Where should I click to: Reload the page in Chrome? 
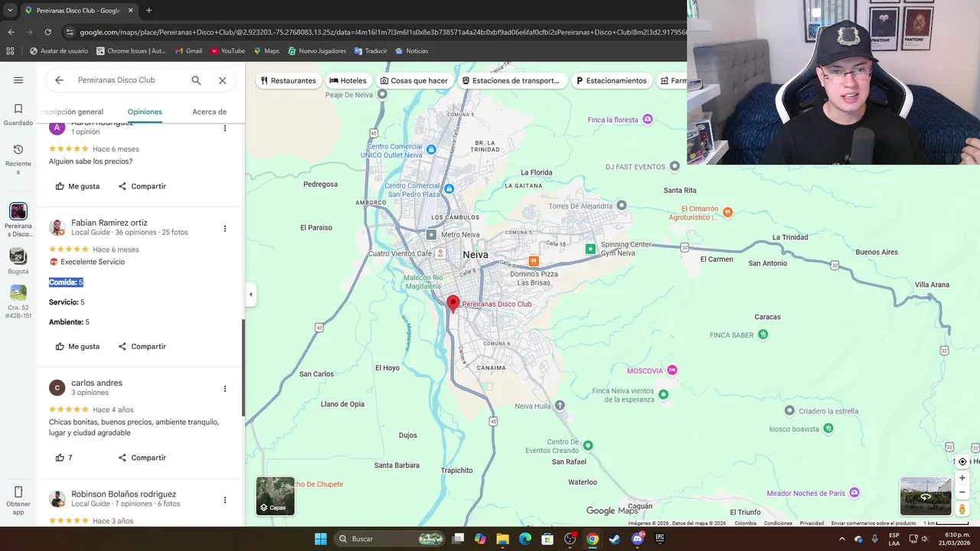pos(47,32)
